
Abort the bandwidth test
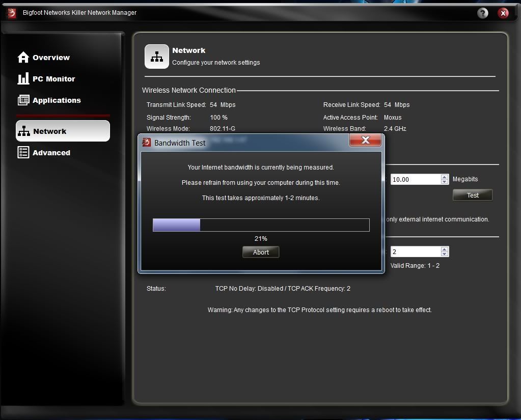[261, 252]
